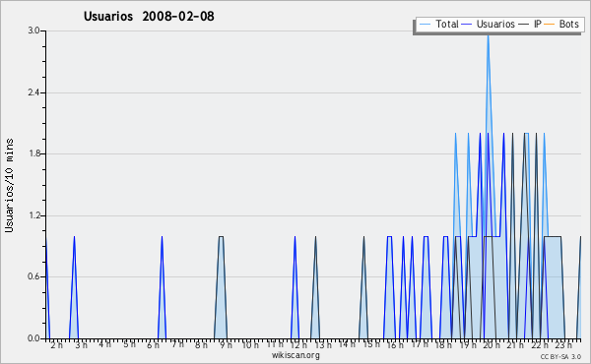Click the dark blue Usuarios legend line
591x364 pixels.
coord(467,25)
